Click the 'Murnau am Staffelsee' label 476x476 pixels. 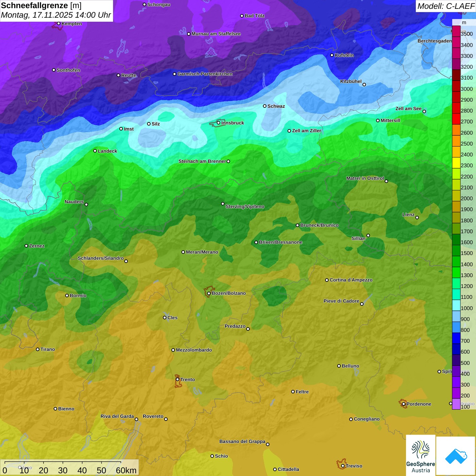pyautogui.click(x=216, y=34)
